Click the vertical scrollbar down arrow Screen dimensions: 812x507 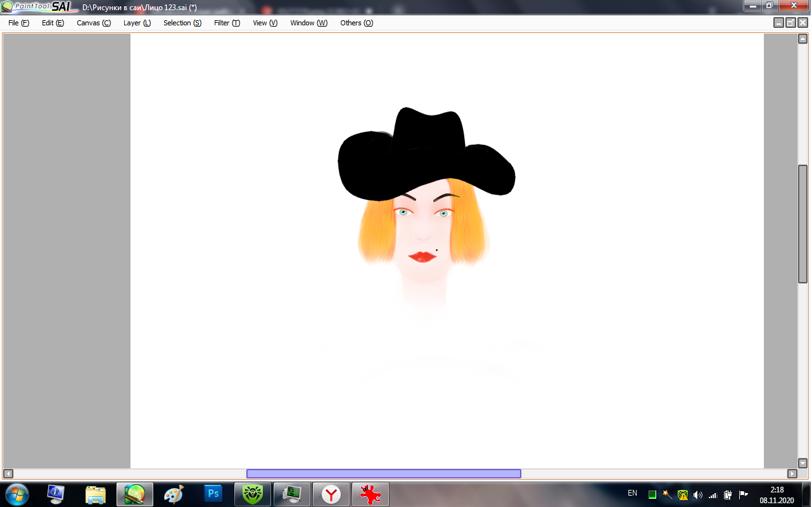pyautogui.click(x=802, y=463)
